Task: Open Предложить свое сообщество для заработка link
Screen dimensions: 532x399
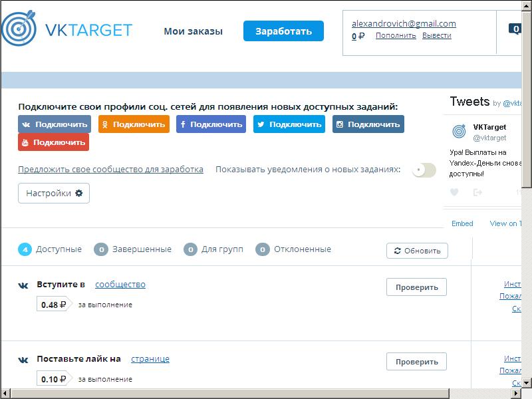Action: (110, 170)
